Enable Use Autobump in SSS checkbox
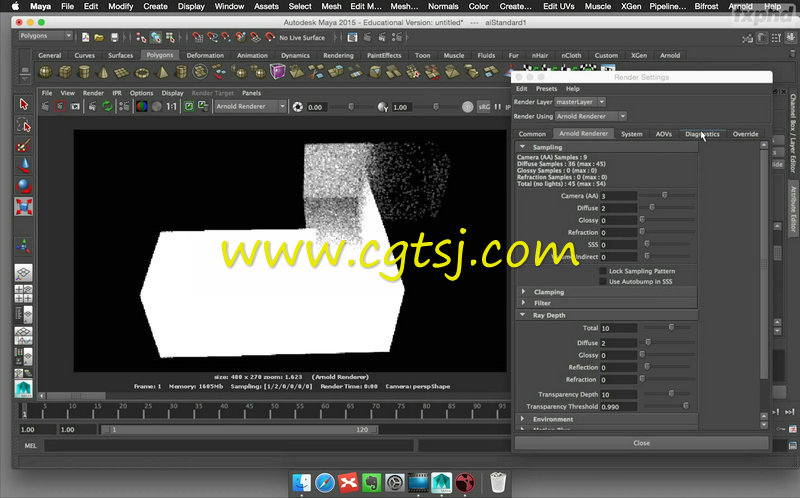 [603, 281]
